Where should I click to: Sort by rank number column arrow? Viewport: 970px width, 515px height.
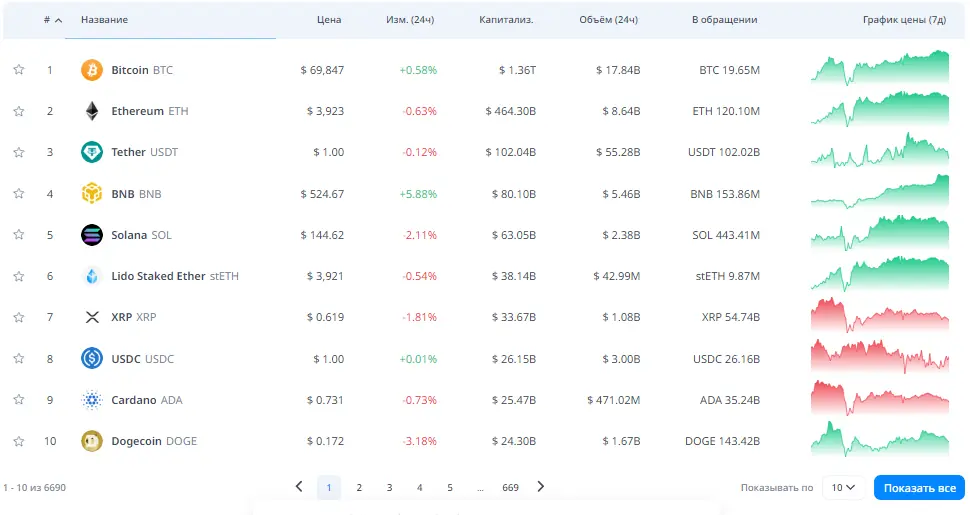pos(58,20)
